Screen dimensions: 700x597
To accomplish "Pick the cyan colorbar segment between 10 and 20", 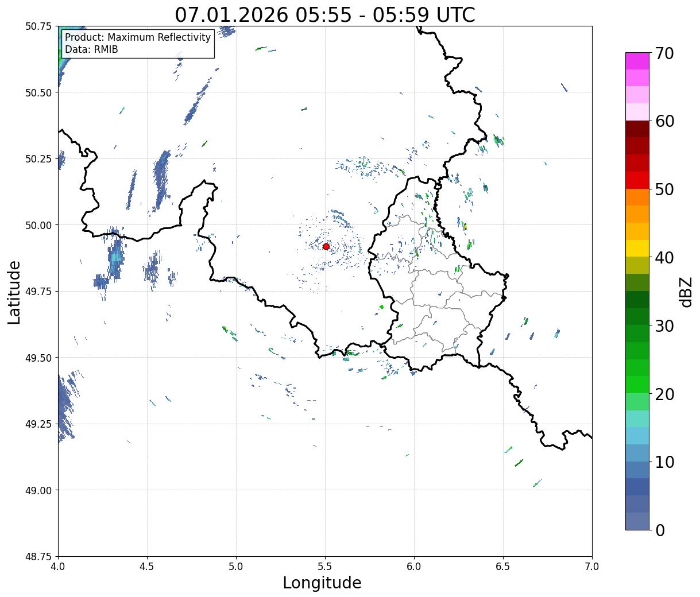I will 637,436.
